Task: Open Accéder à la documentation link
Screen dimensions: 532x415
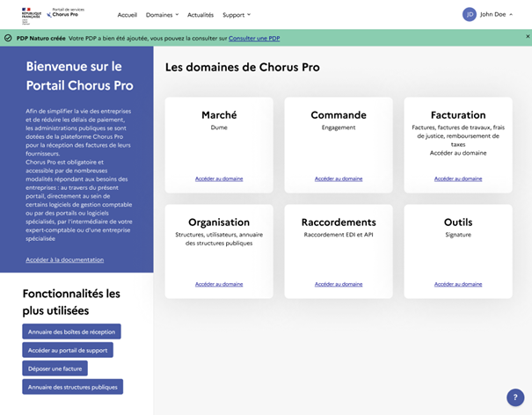Action: coord(65,259)
